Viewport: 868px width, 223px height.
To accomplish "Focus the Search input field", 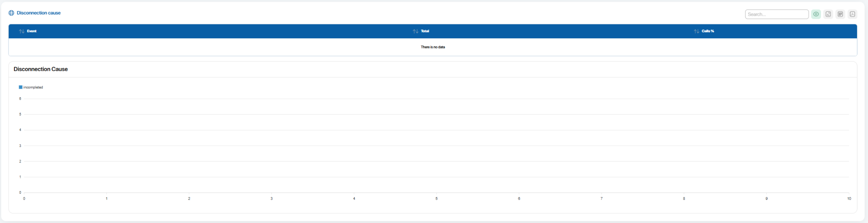I will tap(776, 14).
